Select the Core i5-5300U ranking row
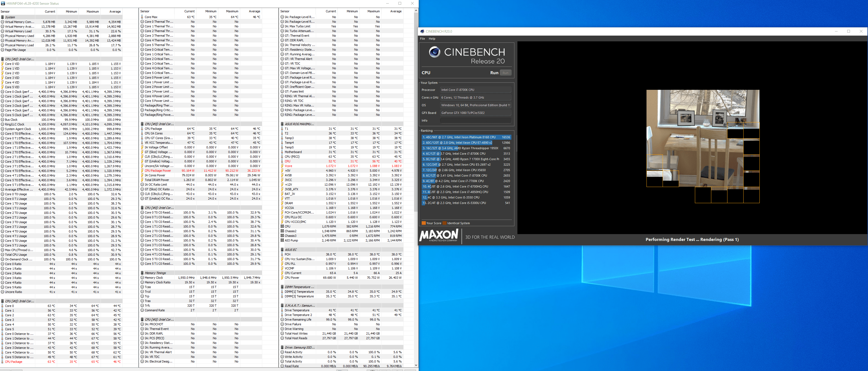Image resolution: width=868 pixels, height=371 pixels. [466, 203]
